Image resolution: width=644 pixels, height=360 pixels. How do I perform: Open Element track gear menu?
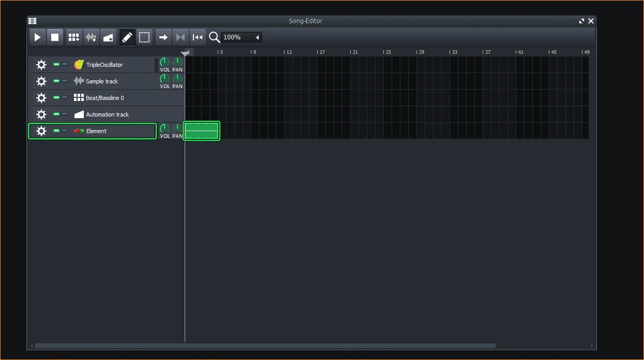coord(41,131)
